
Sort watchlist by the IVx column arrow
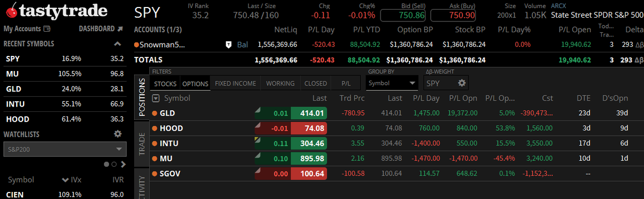[x=65, y=180]
